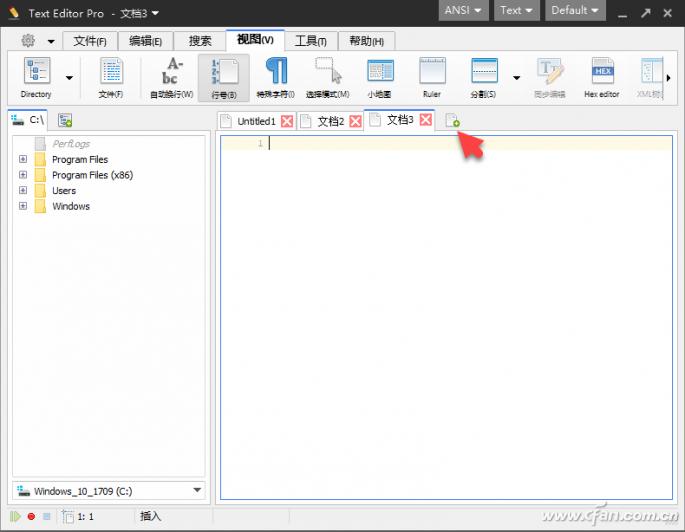Click the 分割 split view icon
Viewport: 685px width, 532px height.
484,76
